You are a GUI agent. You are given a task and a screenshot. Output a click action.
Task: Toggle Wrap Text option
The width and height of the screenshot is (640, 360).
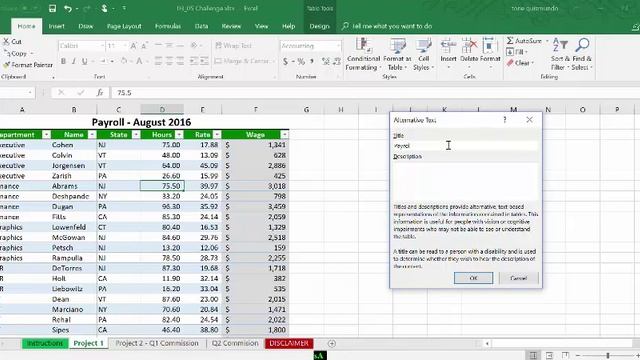pyautogui.click(x=233, y=45)
